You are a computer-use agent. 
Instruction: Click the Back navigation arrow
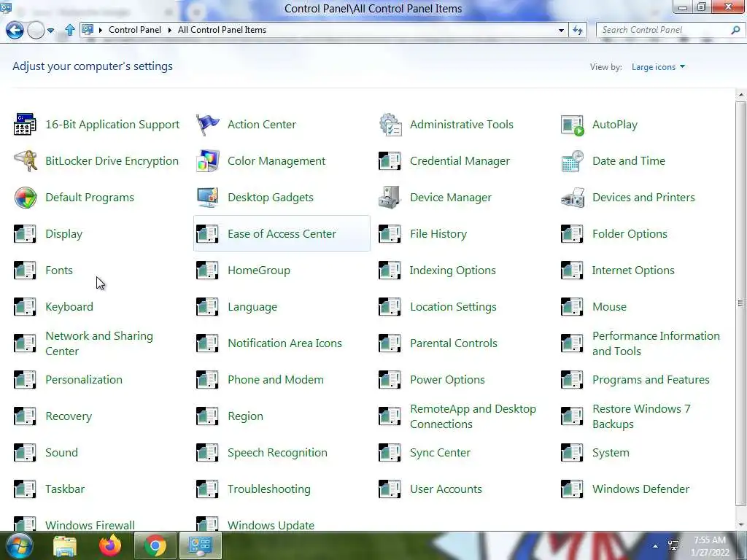15,30
